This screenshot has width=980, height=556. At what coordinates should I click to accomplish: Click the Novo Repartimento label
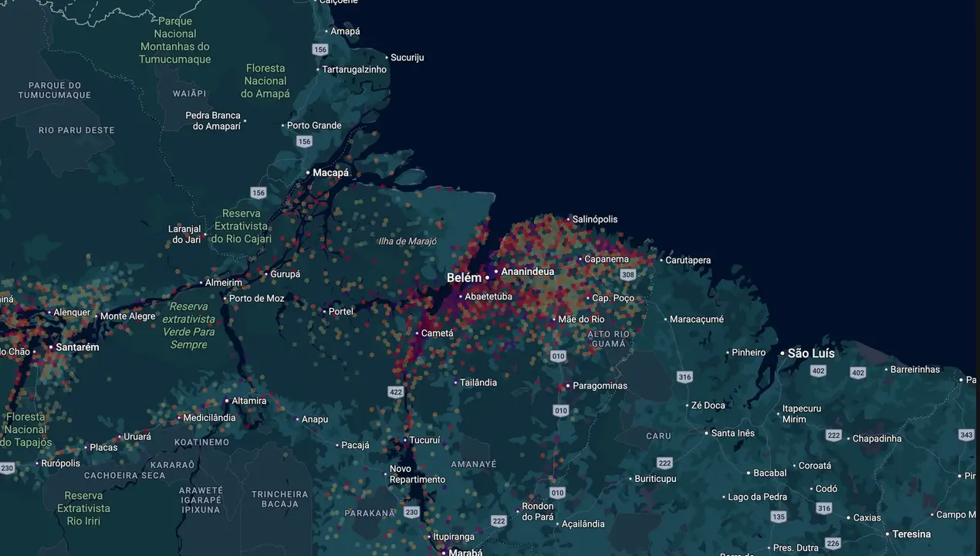tap(417, 474)
